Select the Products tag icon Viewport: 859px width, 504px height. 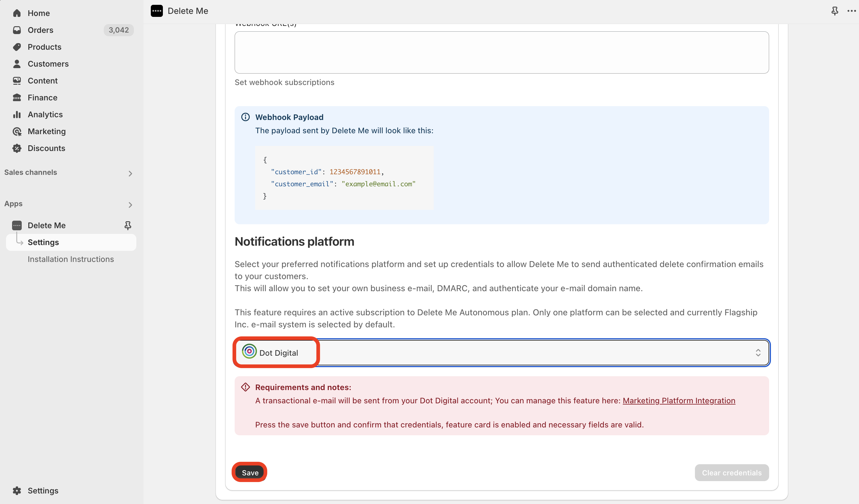[17, 47]
